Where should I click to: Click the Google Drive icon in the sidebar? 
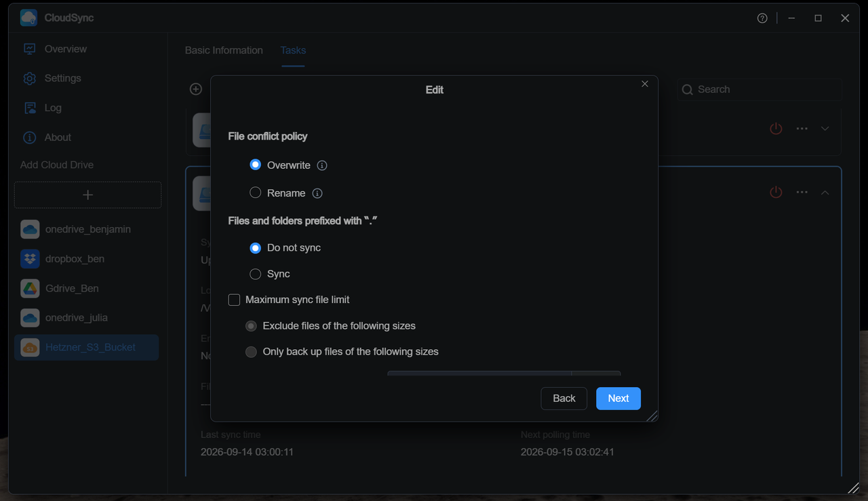30,288
